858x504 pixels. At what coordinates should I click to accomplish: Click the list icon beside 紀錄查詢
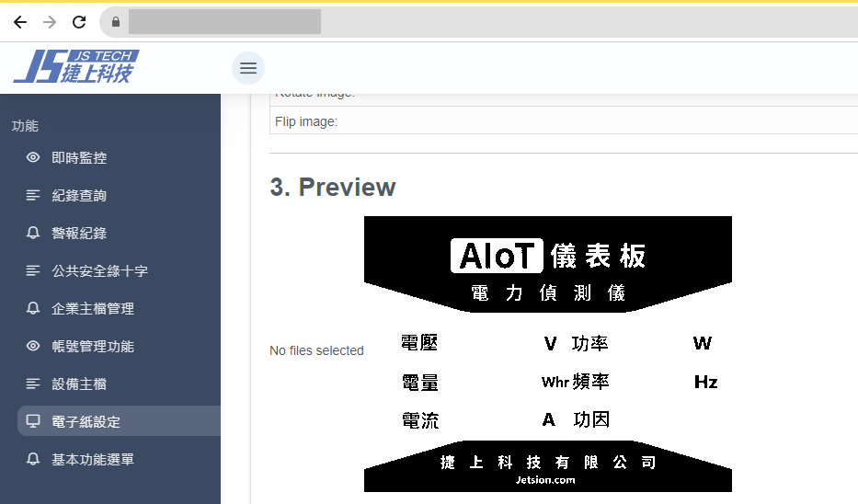click(x=33, y=196)
